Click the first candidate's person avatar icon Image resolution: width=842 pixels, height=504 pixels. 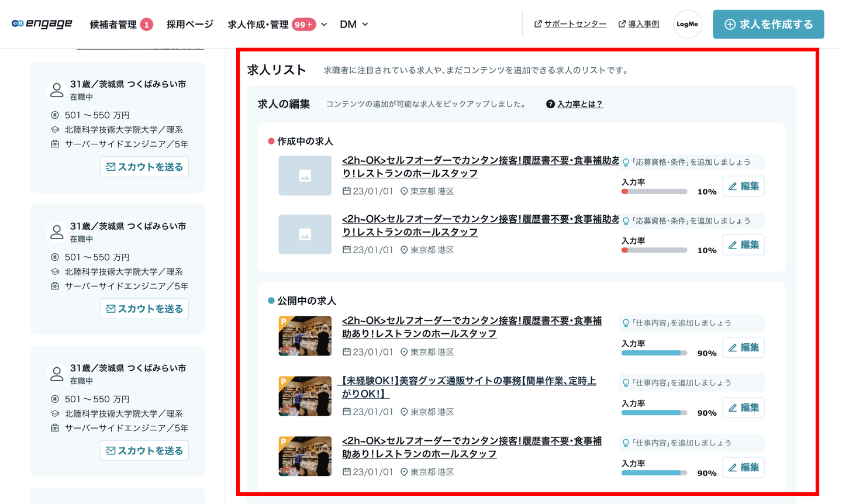pos(57,90)
